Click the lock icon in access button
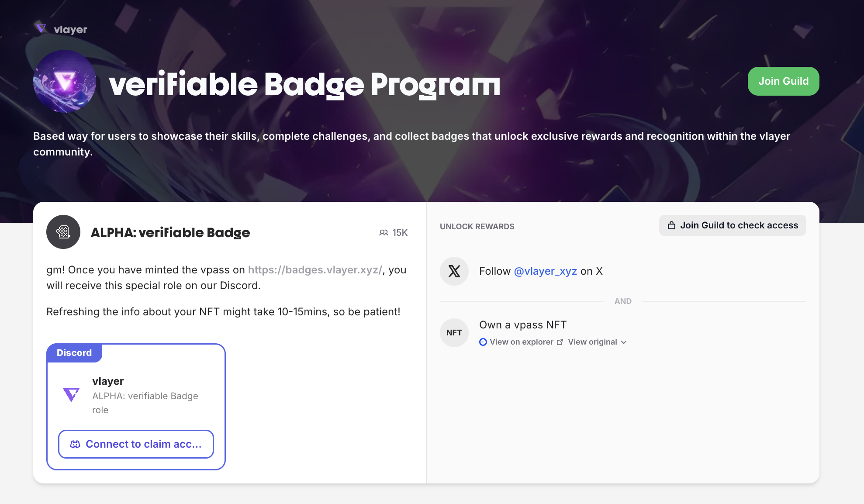This screenshot has width=864, height=504. 671,225
